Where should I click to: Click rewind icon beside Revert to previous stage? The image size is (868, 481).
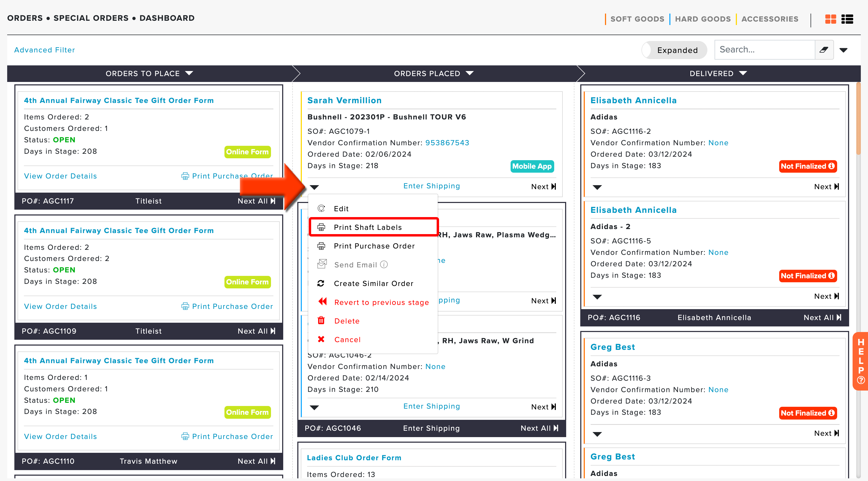[x=323, y=302]
